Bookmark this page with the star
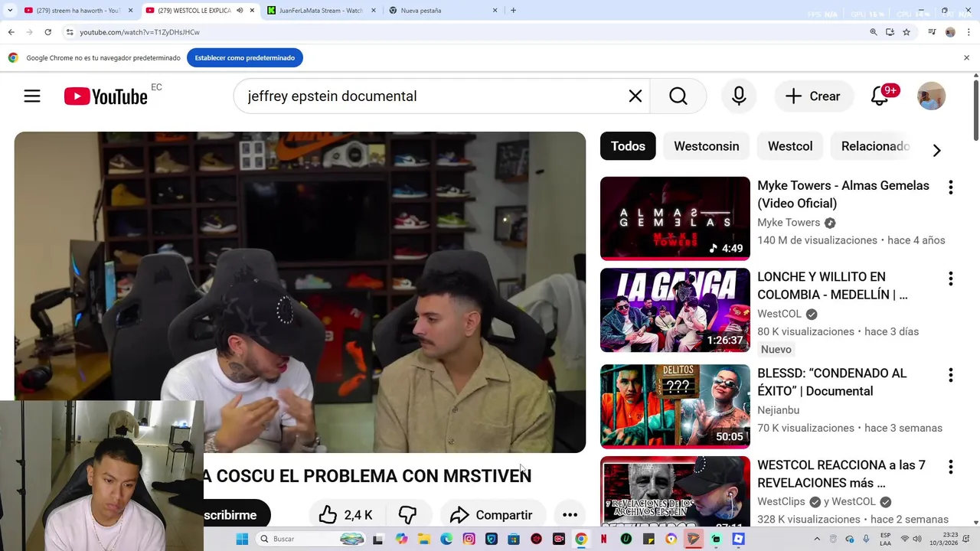The height and width of the screenshot is (551, 980). point(906,32)
